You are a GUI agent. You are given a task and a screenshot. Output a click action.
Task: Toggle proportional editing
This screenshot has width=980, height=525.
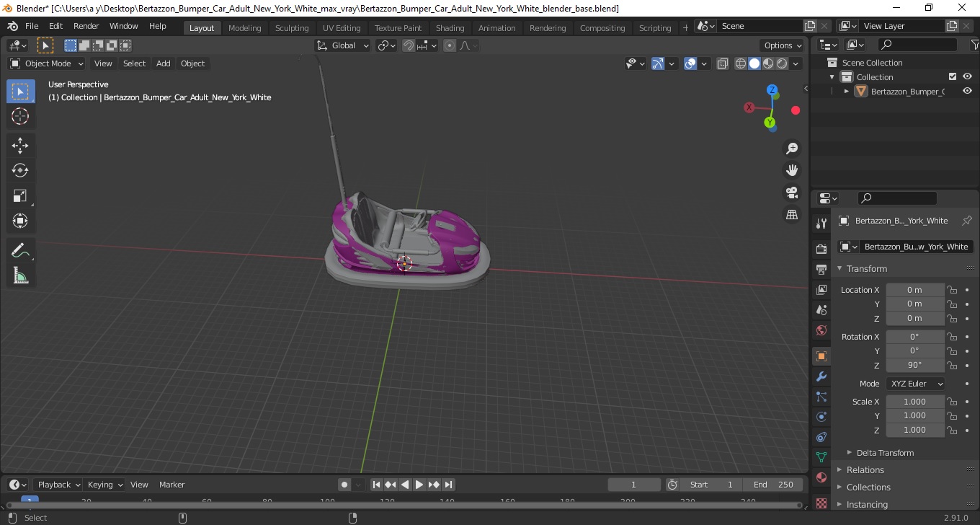(450, 45)
